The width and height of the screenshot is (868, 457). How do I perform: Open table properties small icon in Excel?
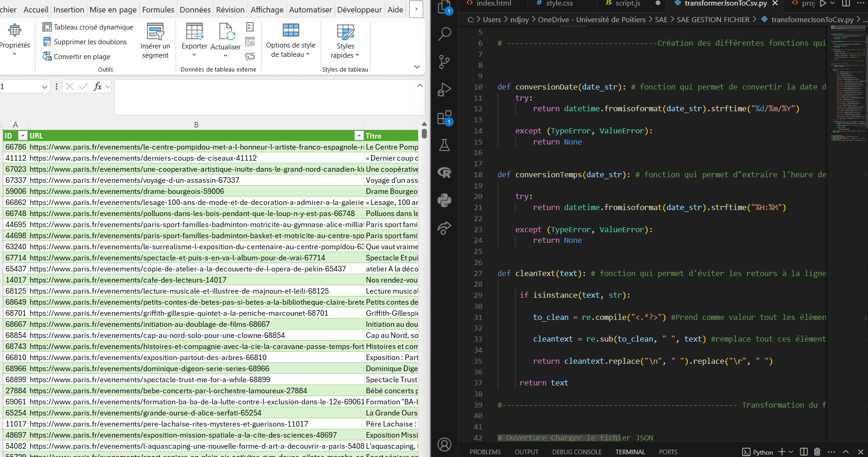(x=250, y=27)
